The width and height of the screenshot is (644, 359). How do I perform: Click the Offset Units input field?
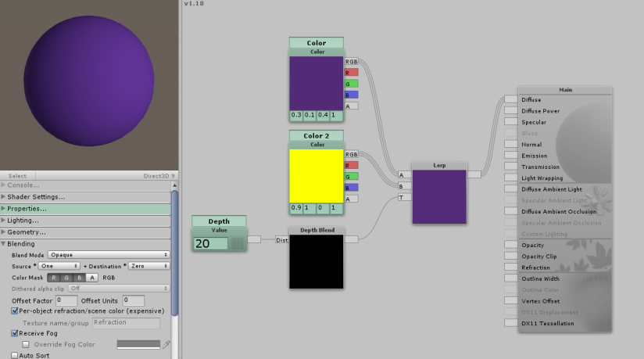[134, 300]
